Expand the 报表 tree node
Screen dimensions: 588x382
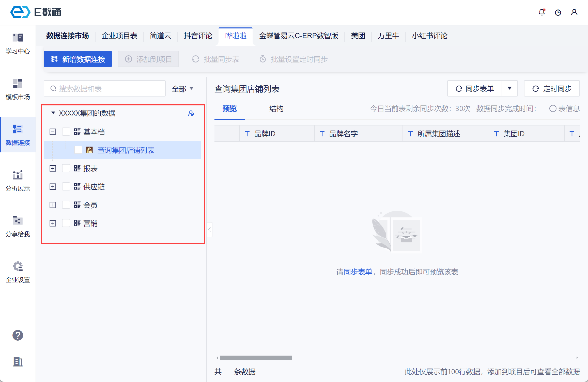[53, 168]
